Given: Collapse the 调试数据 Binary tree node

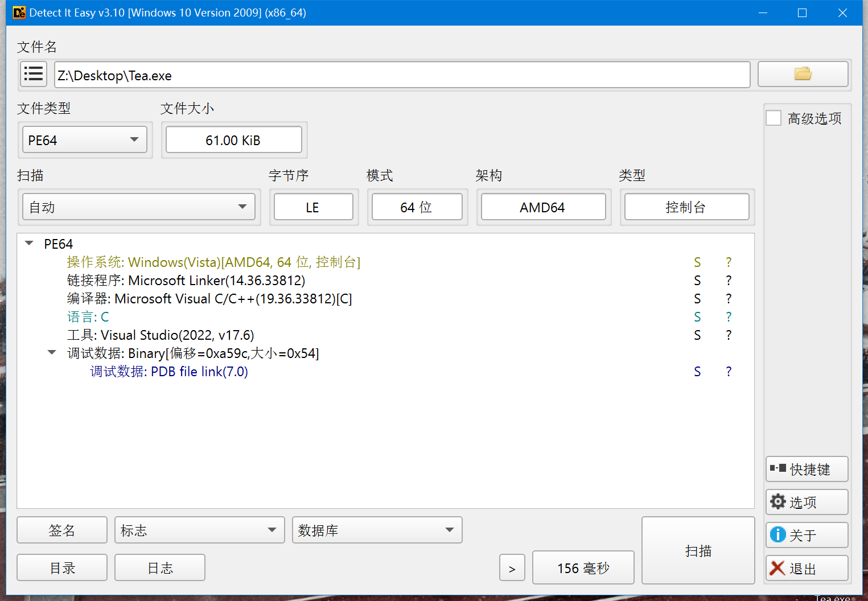Looking at the screenshot, I should click(52, 352).
